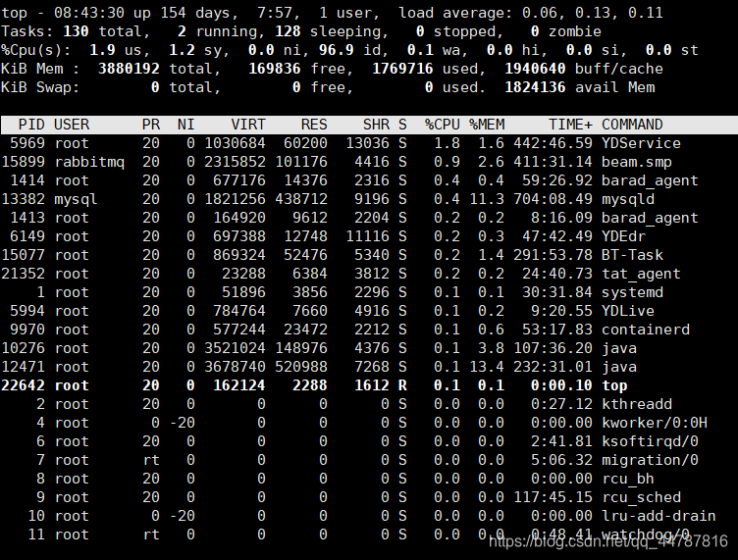
Task: Click the %MEM column header
Action: [487, 125]
